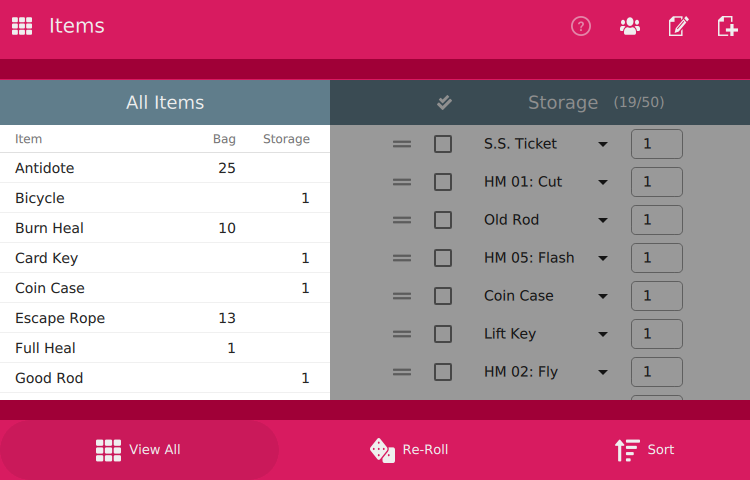Open the HM 05: Flash dropdown arrow

coord(603,258)
